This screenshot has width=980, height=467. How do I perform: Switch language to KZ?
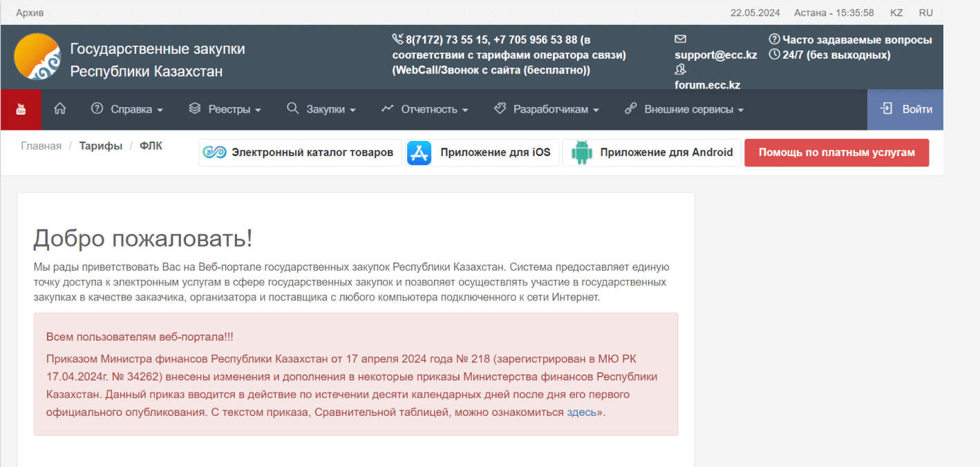pyautogui.click(x=896, y=12)
